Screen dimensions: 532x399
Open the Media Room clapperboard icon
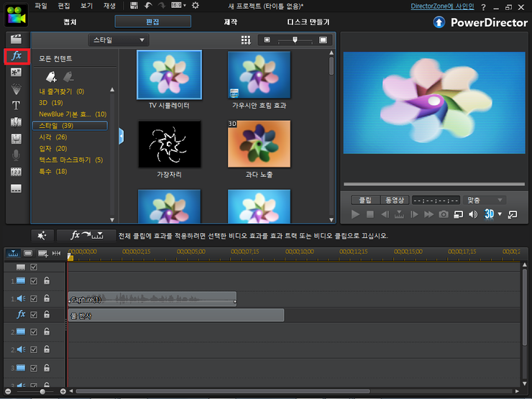pyautogui.click(x=16, y=39)
